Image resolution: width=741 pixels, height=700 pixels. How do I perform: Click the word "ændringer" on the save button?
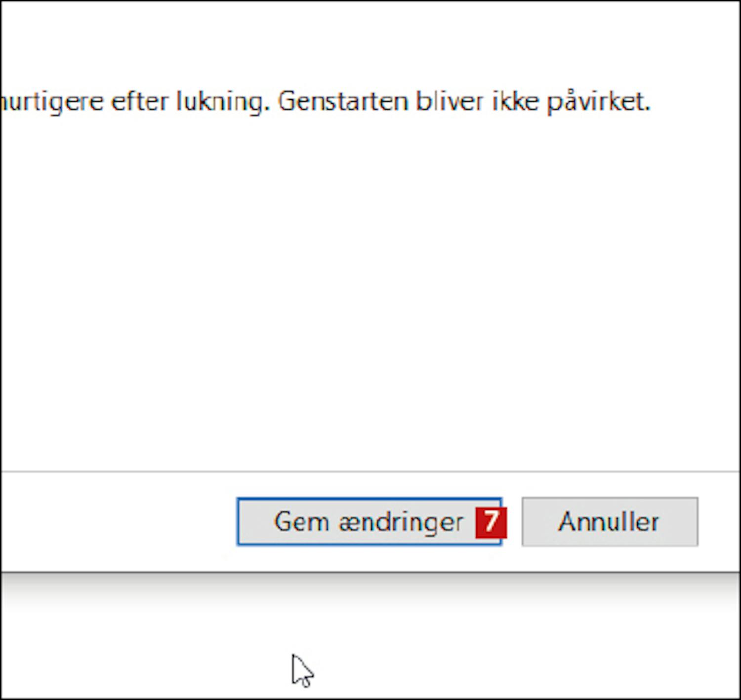[x=401, y=523]
